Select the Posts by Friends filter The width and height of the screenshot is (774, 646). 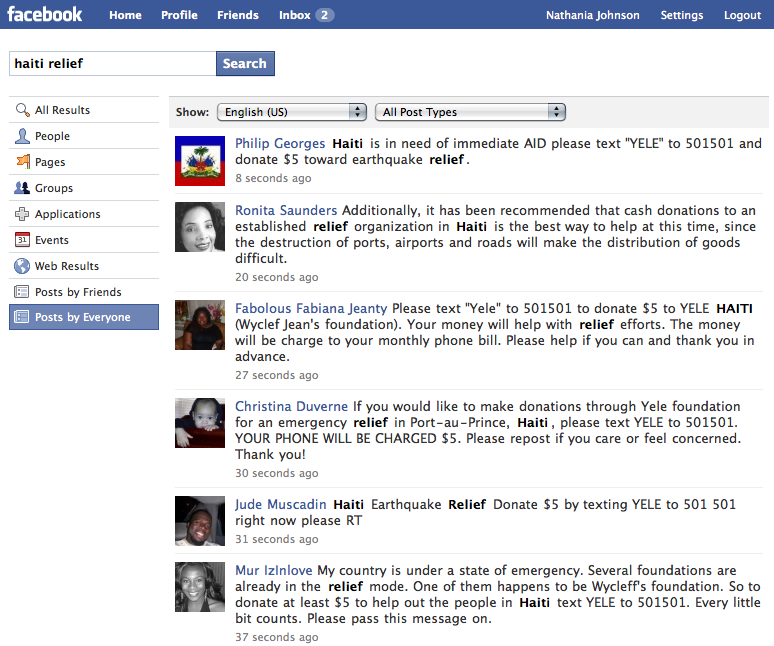click(84, 292)
